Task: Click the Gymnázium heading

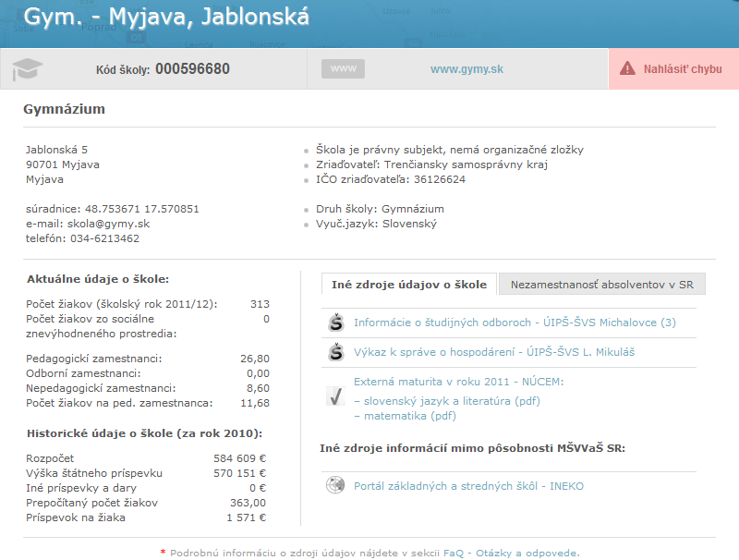Action: pyautogui.click(x=64, y=109)
